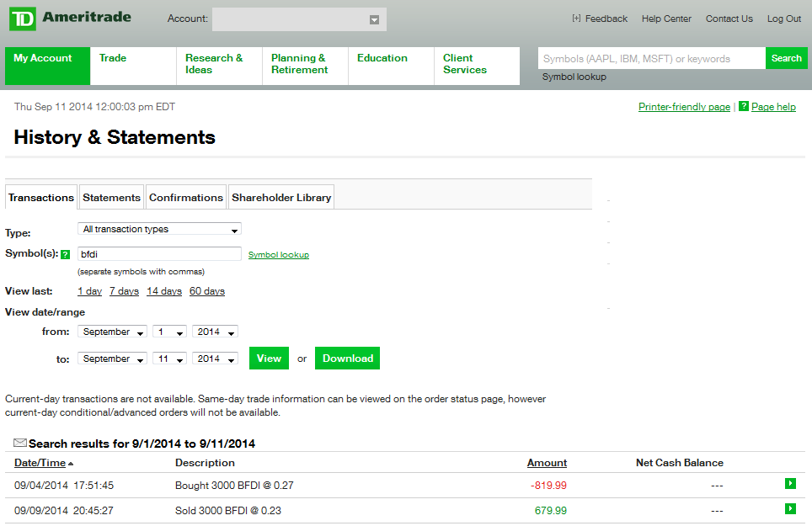Click the Symbol(s) help question-mark icon

pos(65,254)
